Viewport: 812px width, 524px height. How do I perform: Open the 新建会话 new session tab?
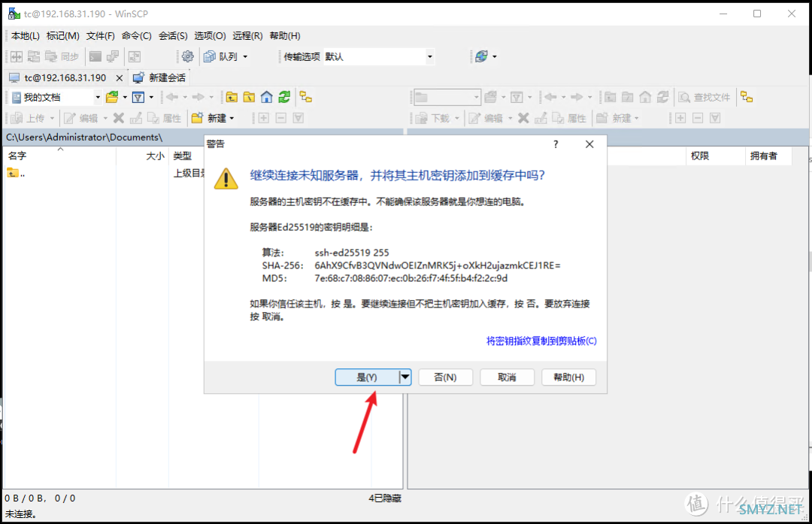pos(159,78)
